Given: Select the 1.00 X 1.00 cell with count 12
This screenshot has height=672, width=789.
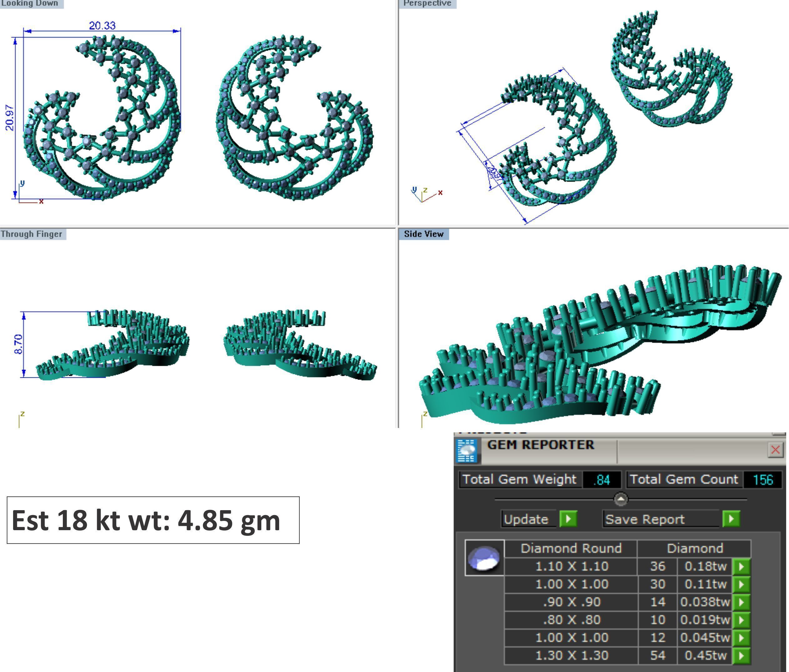Looking at the screenshot, I should [571, 638].
